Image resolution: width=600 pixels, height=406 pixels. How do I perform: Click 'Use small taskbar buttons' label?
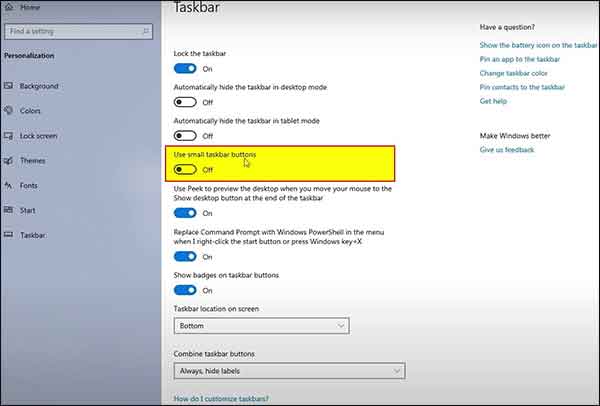point(215,155)
